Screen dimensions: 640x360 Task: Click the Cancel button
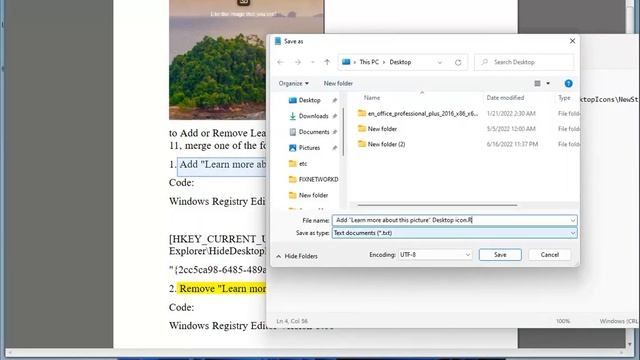click(549, 255)
